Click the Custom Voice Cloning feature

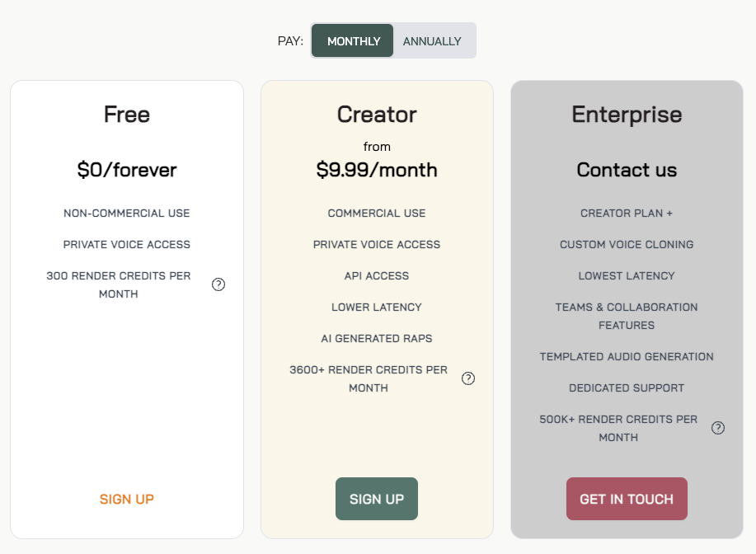click(x=627, y=244)
